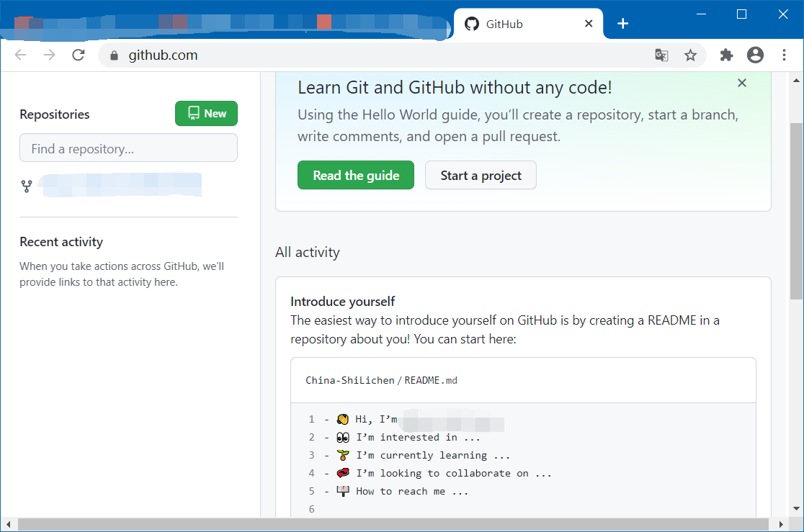Focus the Find a repository field
Viewport: 804px width, 532px height.
128,148
